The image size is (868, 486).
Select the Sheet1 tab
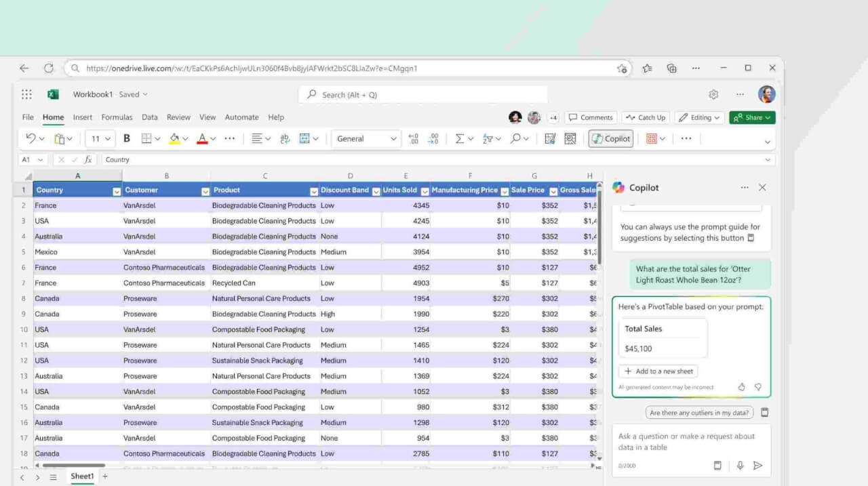[82, 477]
